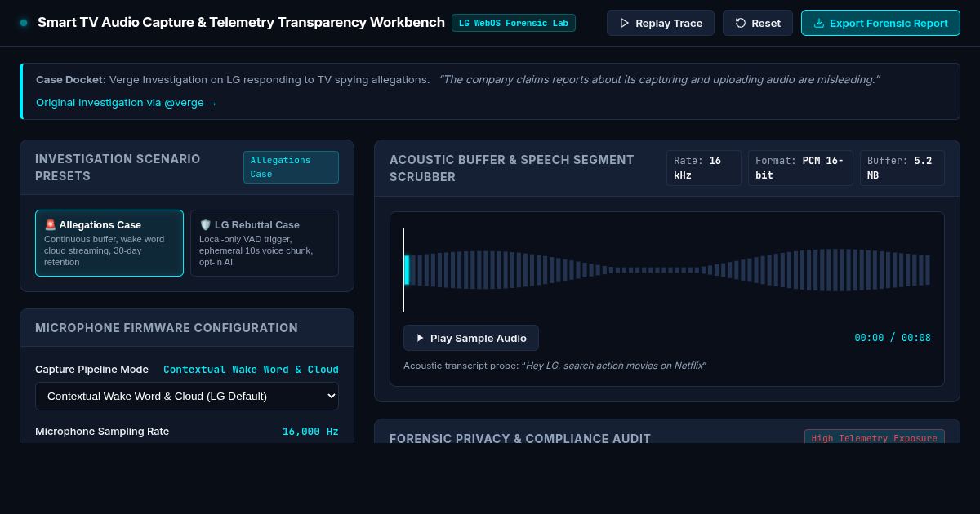
Task: Click the shield icon on LG Rebuttal Case
Action: [205, 224]
